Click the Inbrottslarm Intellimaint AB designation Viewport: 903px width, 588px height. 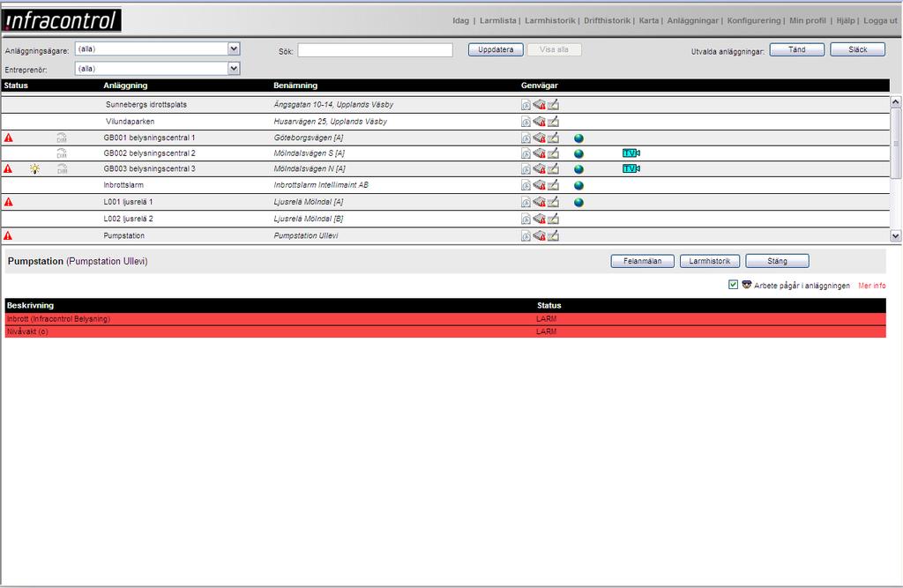[321, 185]
